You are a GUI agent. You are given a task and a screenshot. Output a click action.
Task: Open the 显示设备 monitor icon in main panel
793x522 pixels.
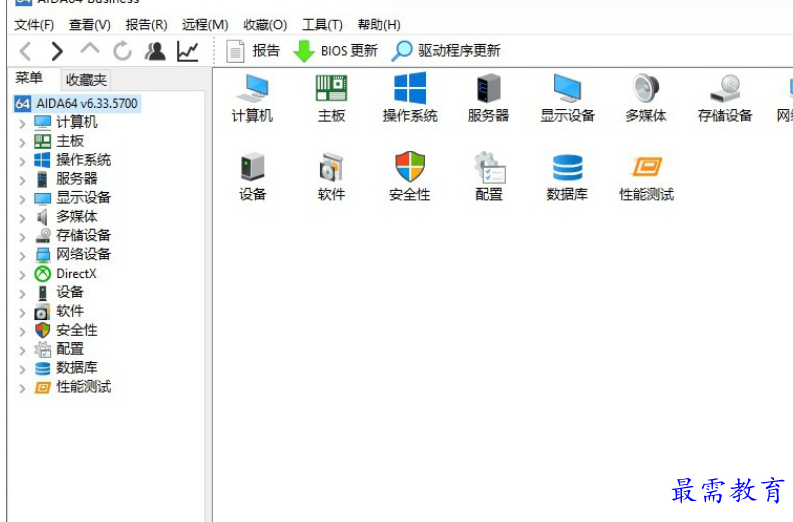[567, 98]
